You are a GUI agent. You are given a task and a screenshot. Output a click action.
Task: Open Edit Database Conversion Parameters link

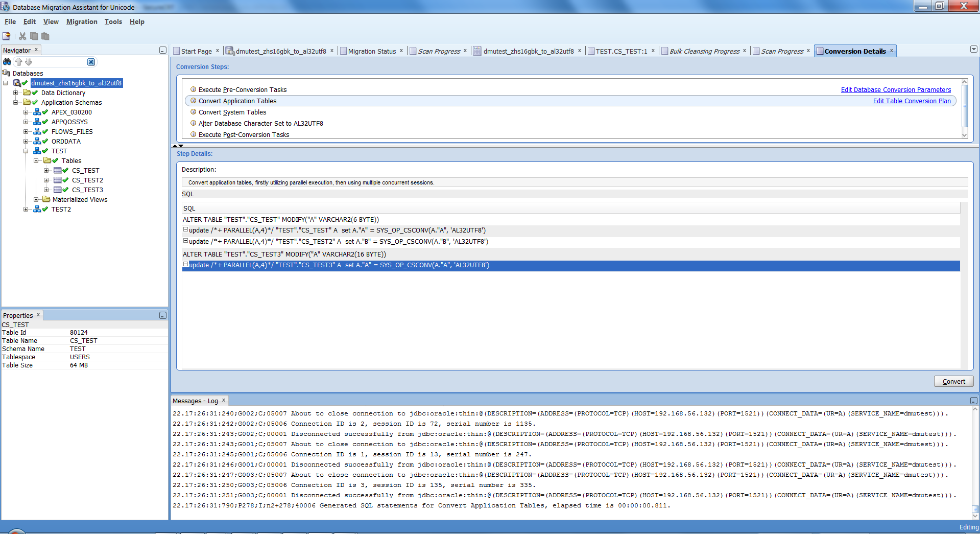point(896,89)
